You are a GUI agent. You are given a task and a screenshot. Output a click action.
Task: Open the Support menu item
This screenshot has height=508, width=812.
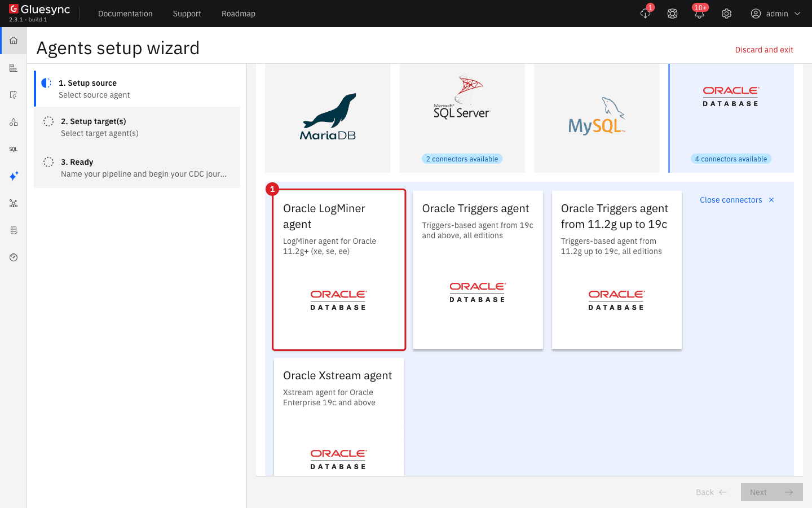click(x=187, y=14)
